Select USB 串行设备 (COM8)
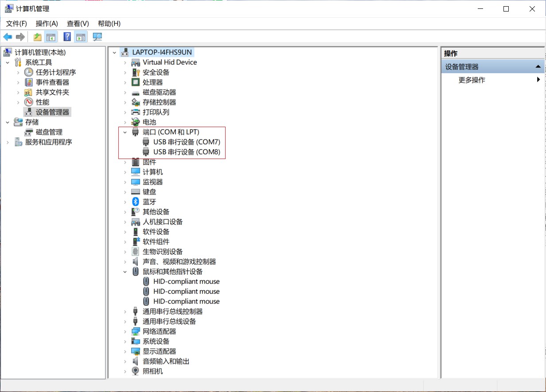Viewport: 546px width, 392px height. coord(187,152)
